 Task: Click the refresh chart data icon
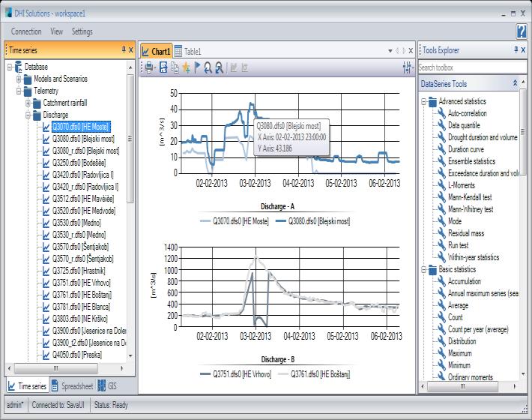pos(163,67)
